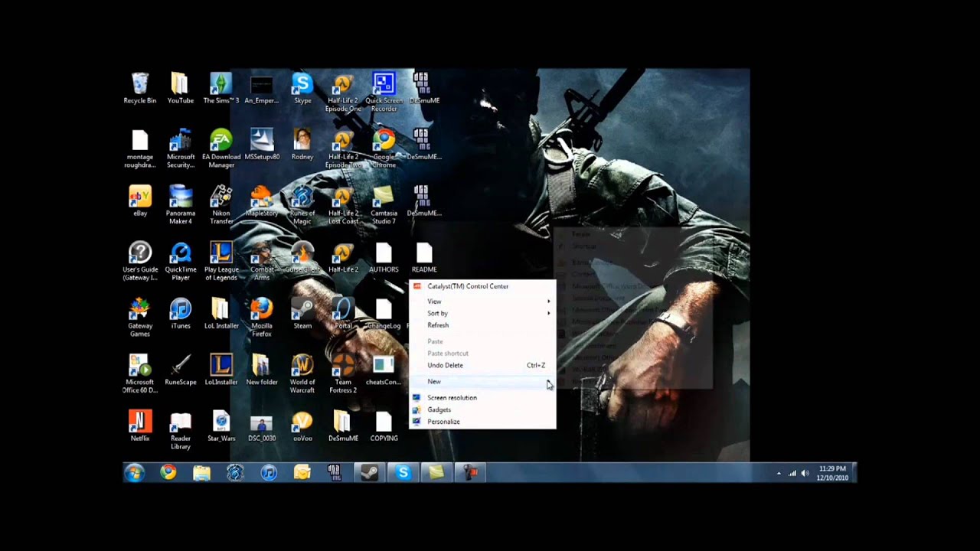Image resolution: width=980 pixels, height=551 pixels.
Task: Open DeSmuME from the taskbar
Action: pos(335,473)
